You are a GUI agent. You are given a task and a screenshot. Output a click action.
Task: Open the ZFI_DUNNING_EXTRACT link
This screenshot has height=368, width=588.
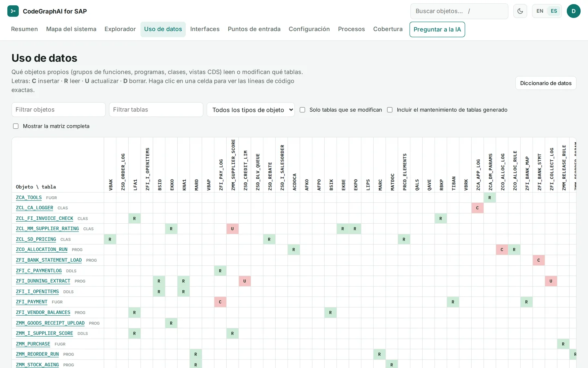pyautogui.click(x=43, y=281)
